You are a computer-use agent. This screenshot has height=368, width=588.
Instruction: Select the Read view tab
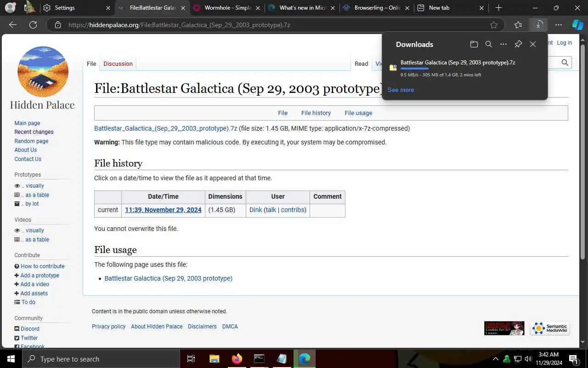362,64
